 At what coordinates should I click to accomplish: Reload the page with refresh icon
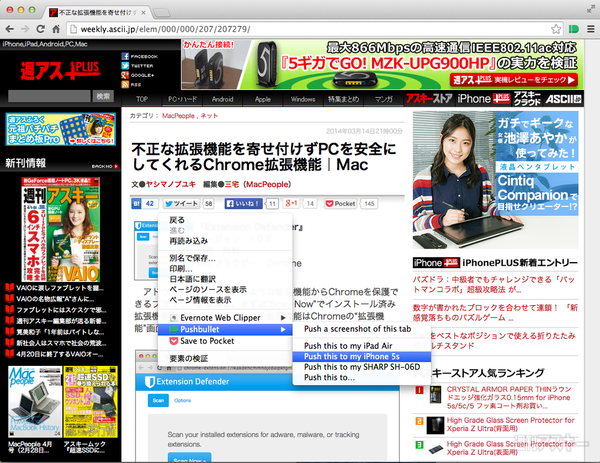40,29
